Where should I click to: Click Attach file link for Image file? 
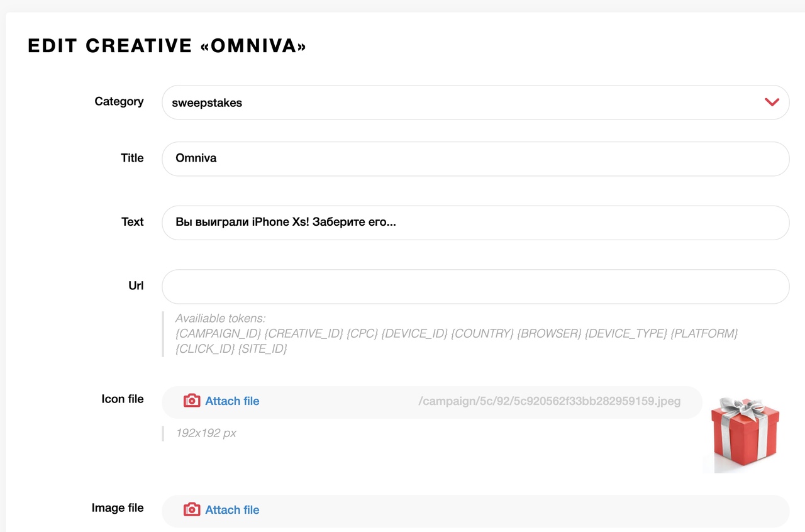point(232,510)
